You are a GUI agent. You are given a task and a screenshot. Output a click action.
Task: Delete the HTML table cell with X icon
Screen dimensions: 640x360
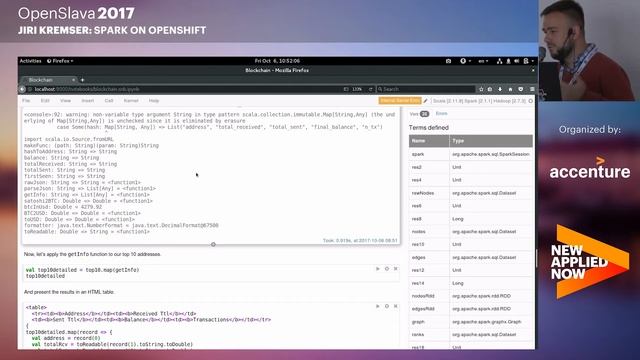(396, 306)
